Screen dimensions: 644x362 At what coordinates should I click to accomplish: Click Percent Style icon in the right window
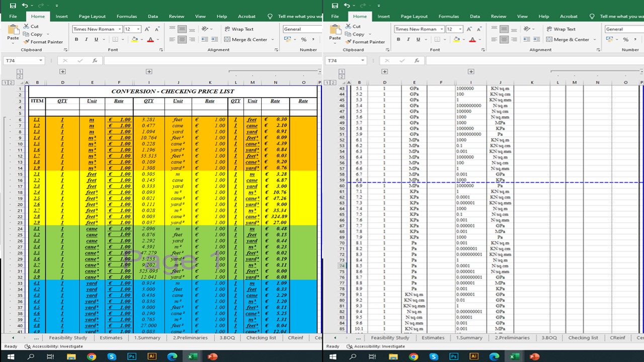625,40
